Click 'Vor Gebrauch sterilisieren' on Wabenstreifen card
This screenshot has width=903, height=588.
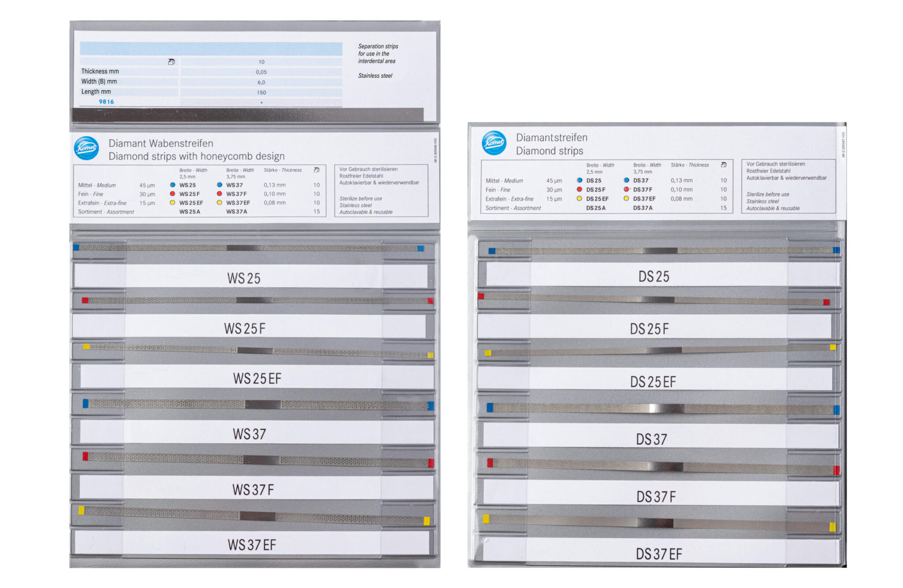pyautogui.click(x=368, y=169)
